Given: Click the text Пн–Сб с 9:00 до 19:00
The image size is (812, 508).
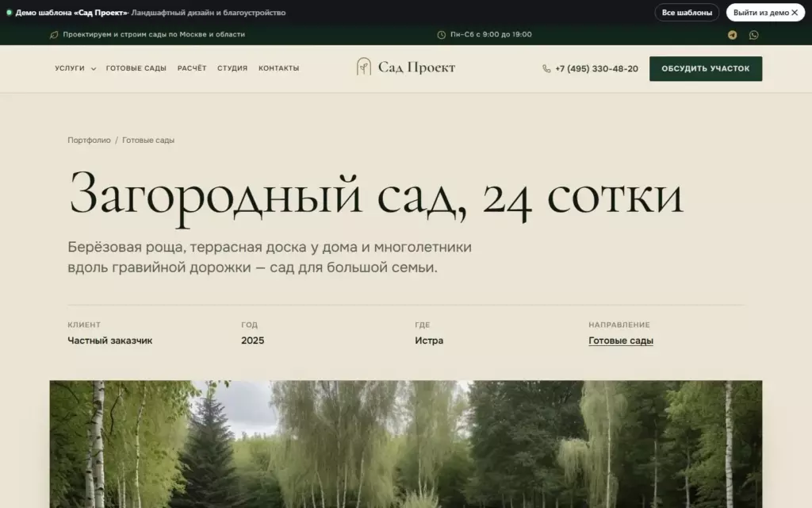Looking at the screenshot, I should tap(491, 35).
